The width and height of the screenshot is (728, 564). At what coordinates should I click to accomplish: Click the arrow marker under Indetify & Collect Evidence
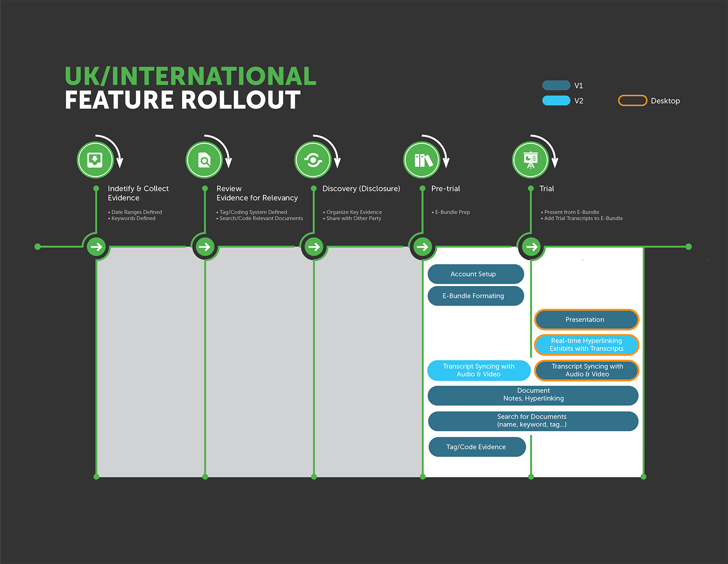tap(96, 247)
